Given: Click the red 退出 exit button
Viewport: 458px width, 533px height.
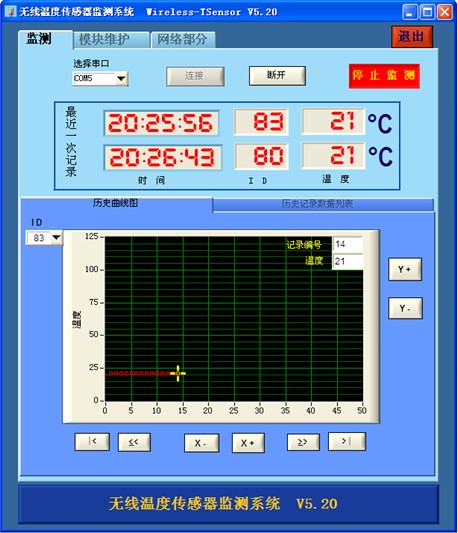Looking at the screenshot, I should coord(412,36).
